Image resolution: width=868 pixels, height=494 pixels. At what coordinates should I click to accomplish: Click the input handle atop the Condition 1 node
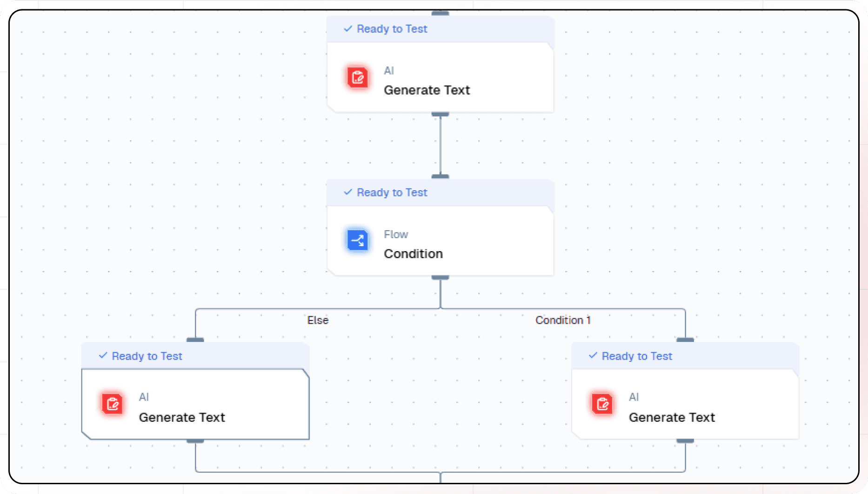click(685, 340)
